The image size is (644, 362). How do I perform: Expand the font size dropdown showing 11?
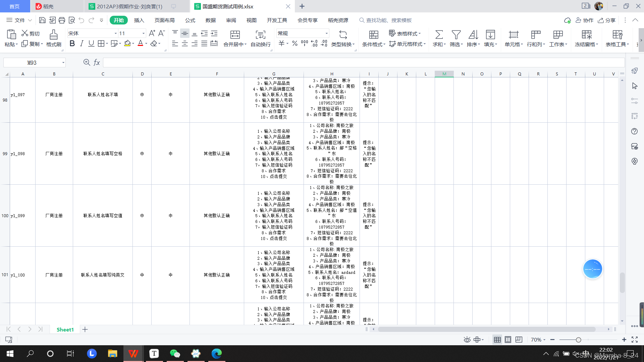(144, 34)
